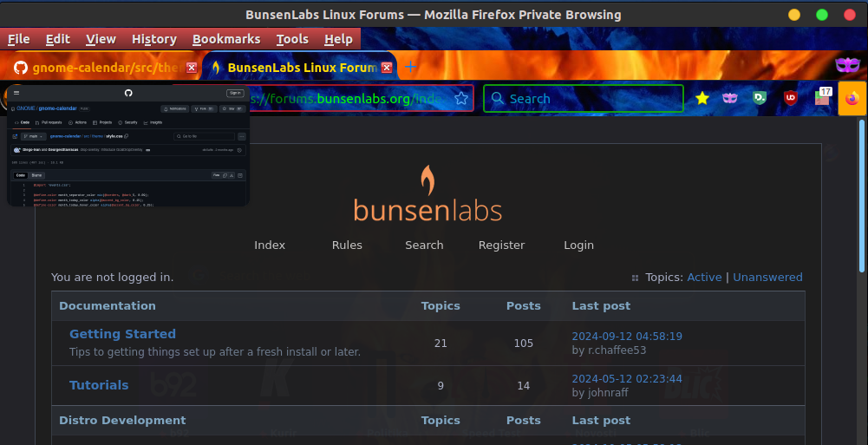
Task: Open the Bookmarks menu
Action: 225,39
